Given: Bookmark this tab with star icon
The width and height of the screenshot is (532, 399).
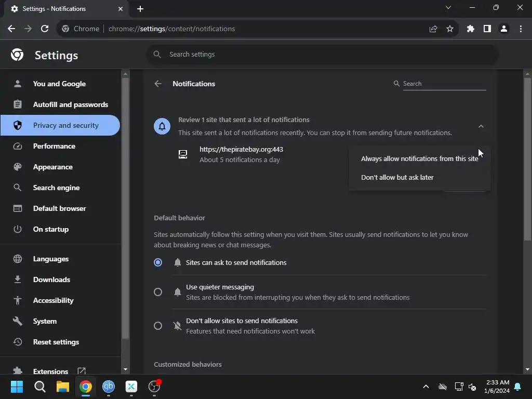Looking at the screenshot, I should (450, 29).
